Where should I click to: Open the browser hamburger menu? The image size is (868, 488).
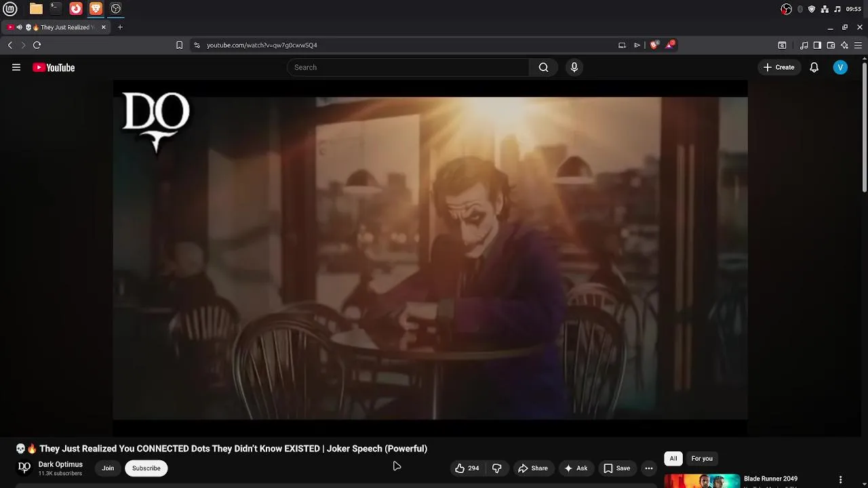[x=858, y=45]
